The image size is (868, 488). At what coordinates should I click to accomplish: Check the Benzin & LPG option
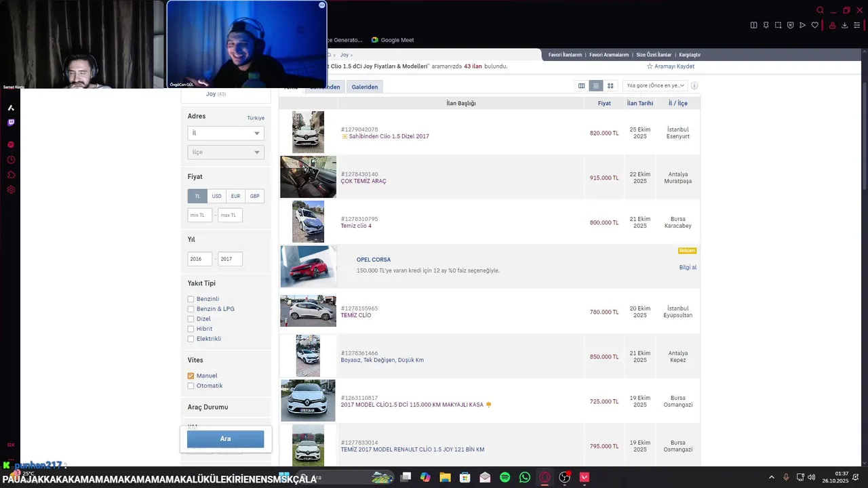pyautogui.click(x=191, y=309)
